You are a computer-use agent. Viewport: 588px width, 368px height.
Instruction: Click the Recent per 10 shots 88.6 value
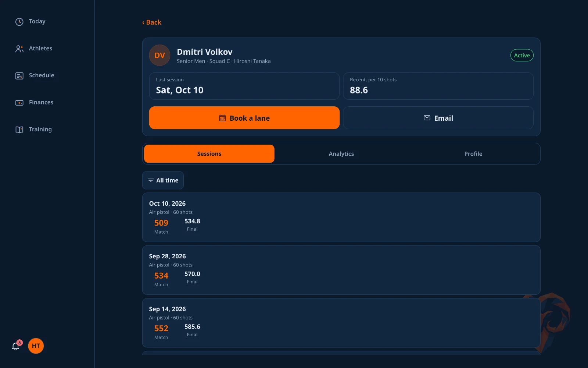click(x=359, y=90)
